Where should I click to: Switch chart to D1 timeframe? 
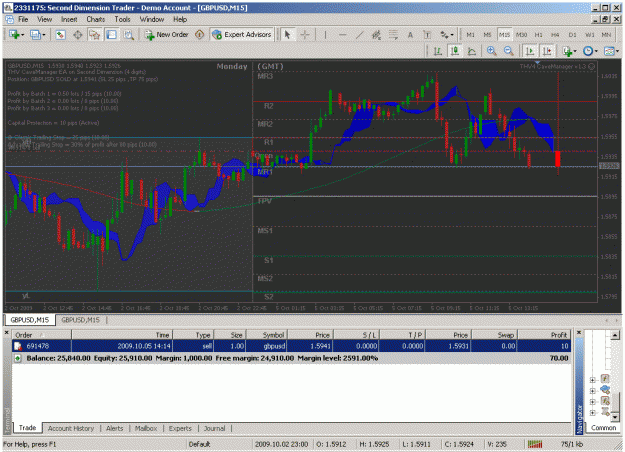coord(572,35)
